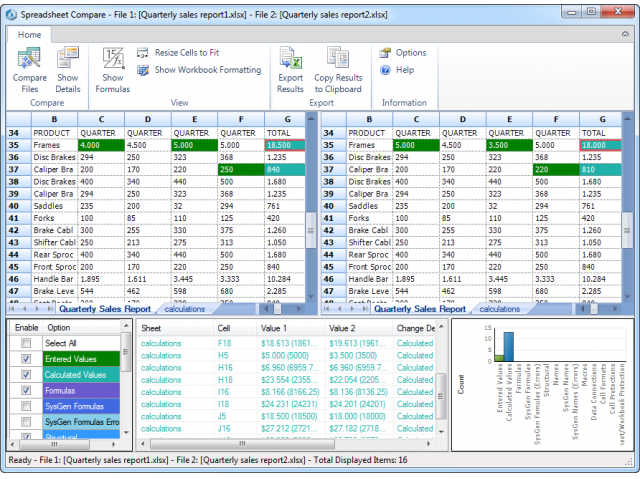This screenshot has width=640, height=479.
Task: Switch to the Home ribbon tab
Action: [x=29, y=35]
